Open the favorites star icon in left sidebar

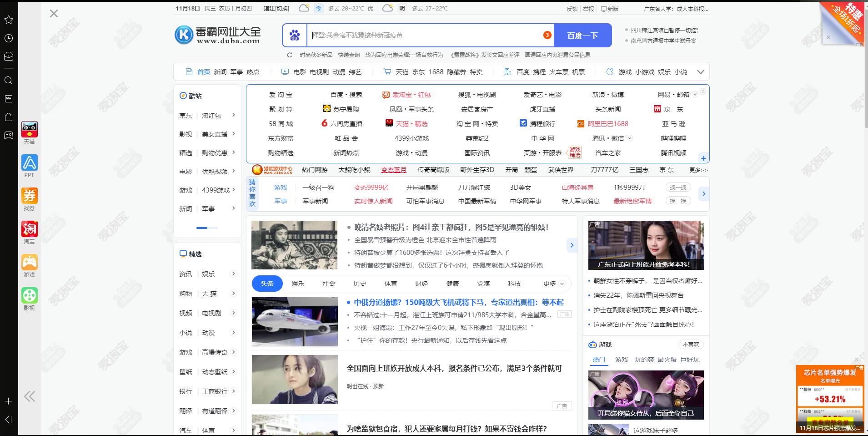coord(9,20)
